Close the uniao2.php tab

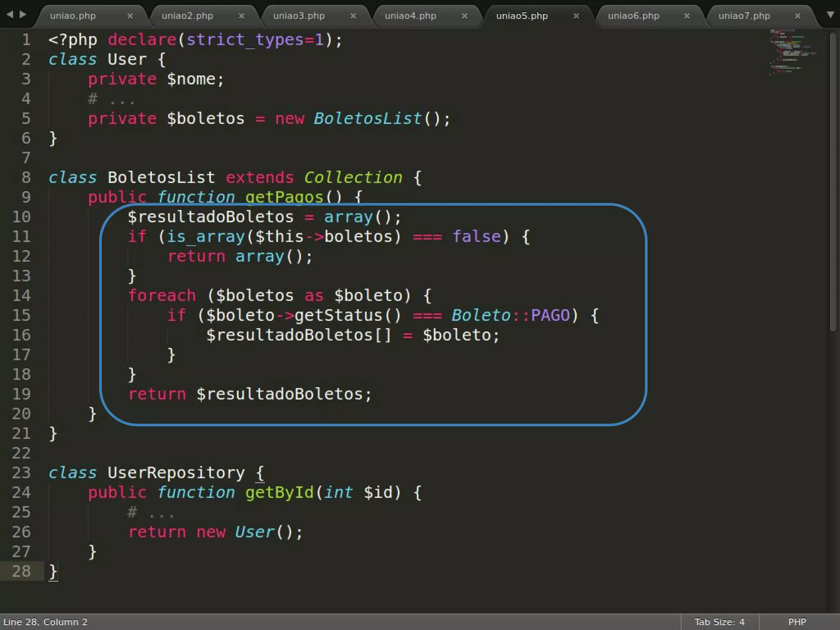pyautogui.click(x=241, y=16)
